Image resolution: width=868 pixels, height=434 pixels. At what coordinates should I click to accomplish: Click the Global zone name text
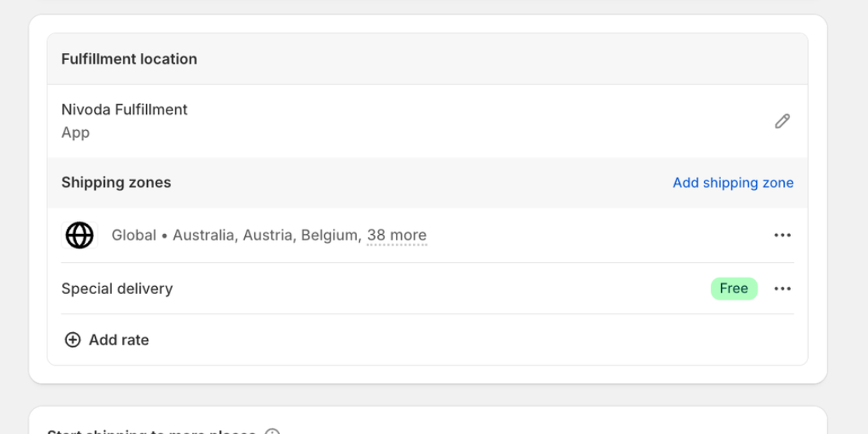134,235
